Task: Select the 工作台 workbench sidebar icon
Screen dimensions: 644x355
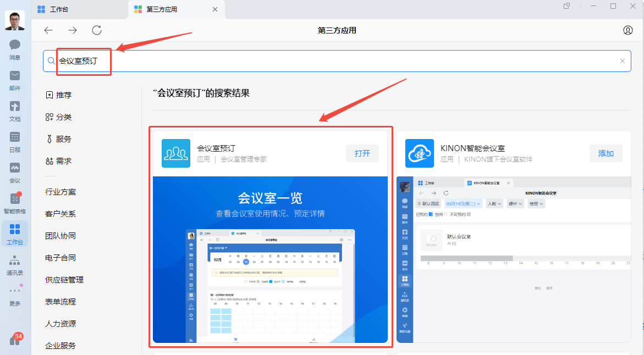Action: (x=15, y=234)
